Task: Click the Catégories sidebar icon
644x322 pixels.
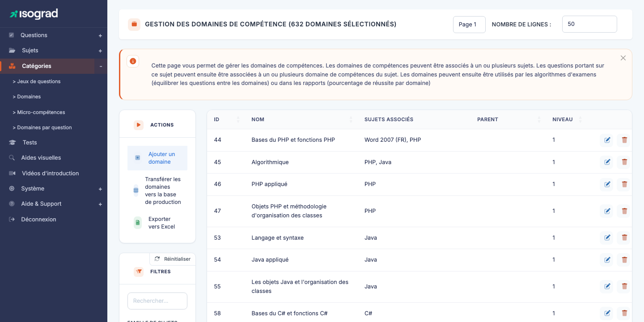Action: click(x=12, y=66)
